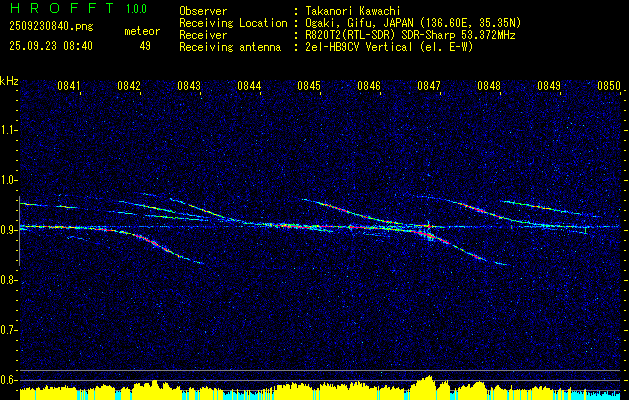Click time marker 0841
The image size is (629, 400).
(69, 86)
